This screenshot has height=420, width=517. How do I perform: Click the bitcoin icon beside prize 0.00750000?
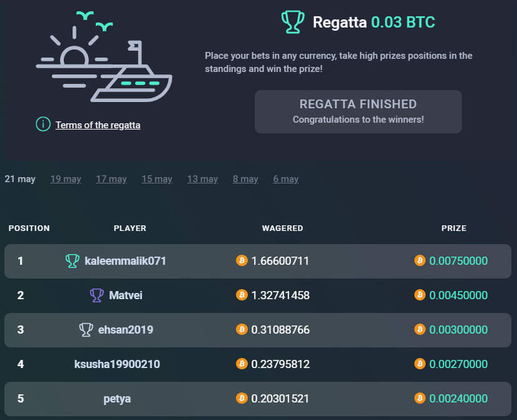tap(420, 260)
